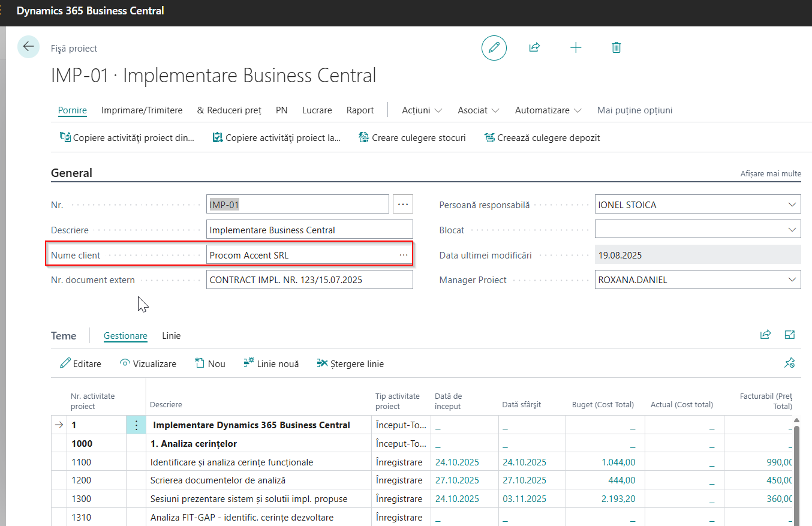The height and width of the screenshot is (526, 812).
Task: Expand the Blocat dropdown
Action: pyautogui.click(x=792, y=230)
